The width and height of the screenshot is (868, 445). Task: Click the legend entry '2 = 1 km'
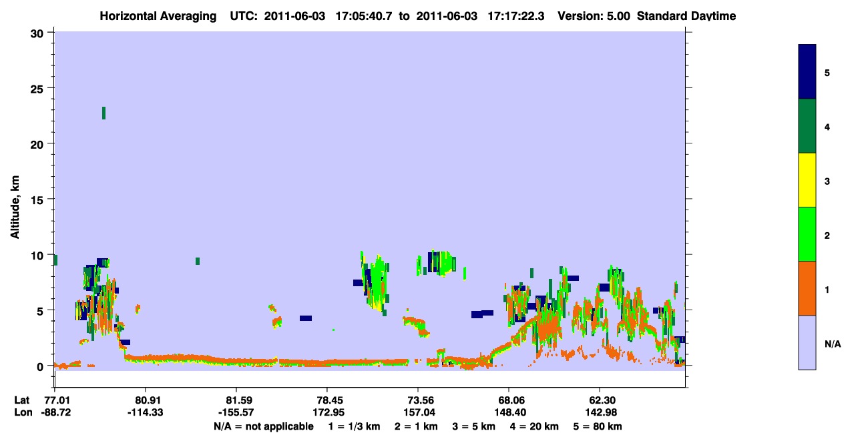click(415, 426)
